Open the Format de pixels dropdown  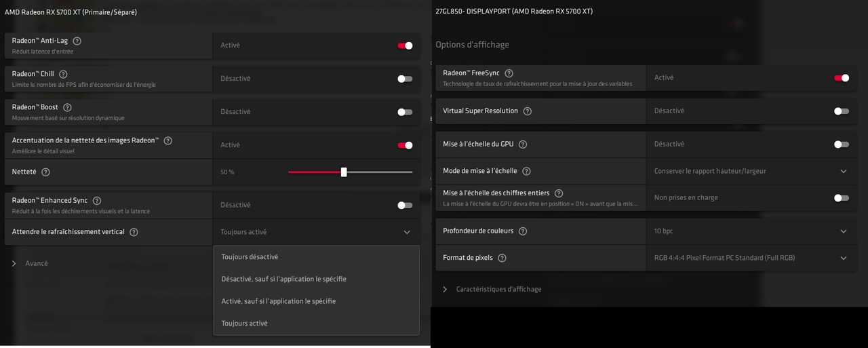point(751,258)
